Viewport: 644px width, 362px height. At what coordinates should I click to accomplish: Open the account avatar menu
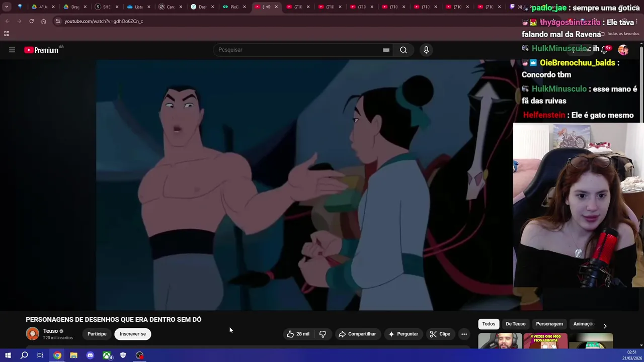pos(623,50)
